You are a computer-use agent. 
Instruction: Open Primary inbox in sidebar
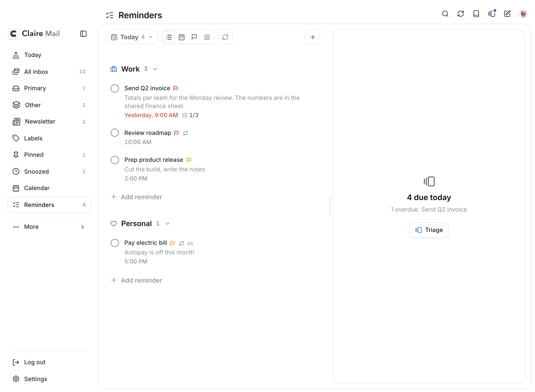tap(49, 88)
